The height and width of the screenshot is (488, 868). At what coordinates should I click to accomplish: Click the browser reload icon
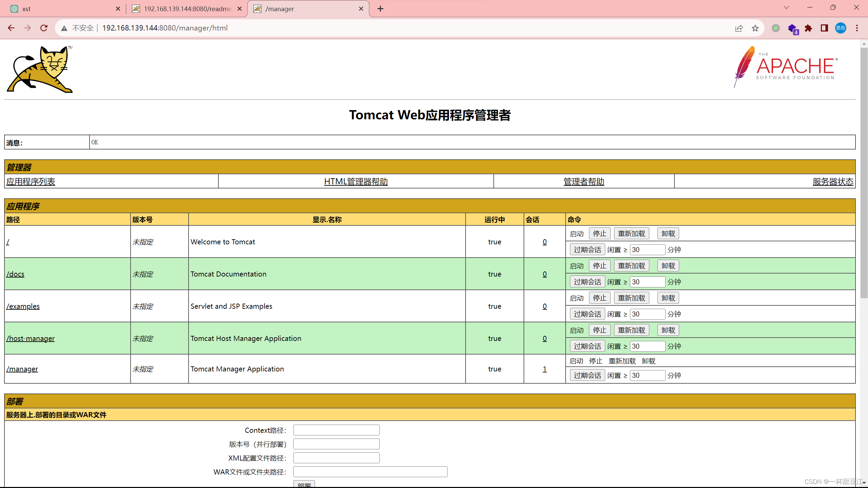pos(44,28)
